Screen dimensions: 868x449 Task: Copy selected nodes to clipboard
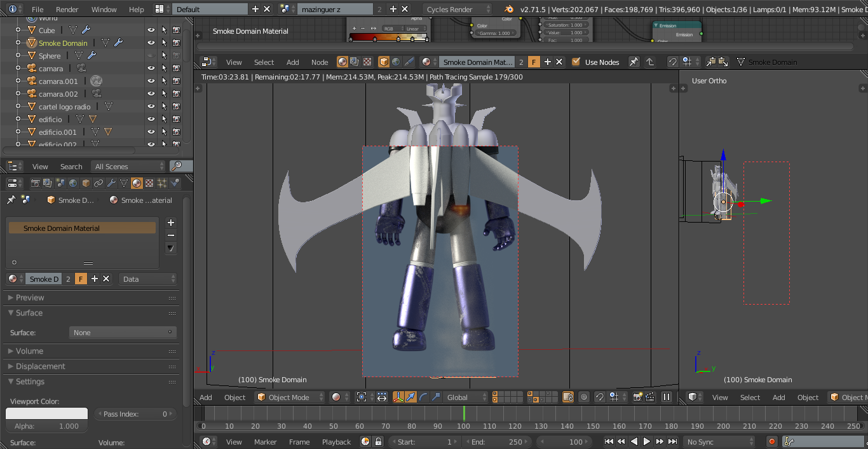point(711,62)
